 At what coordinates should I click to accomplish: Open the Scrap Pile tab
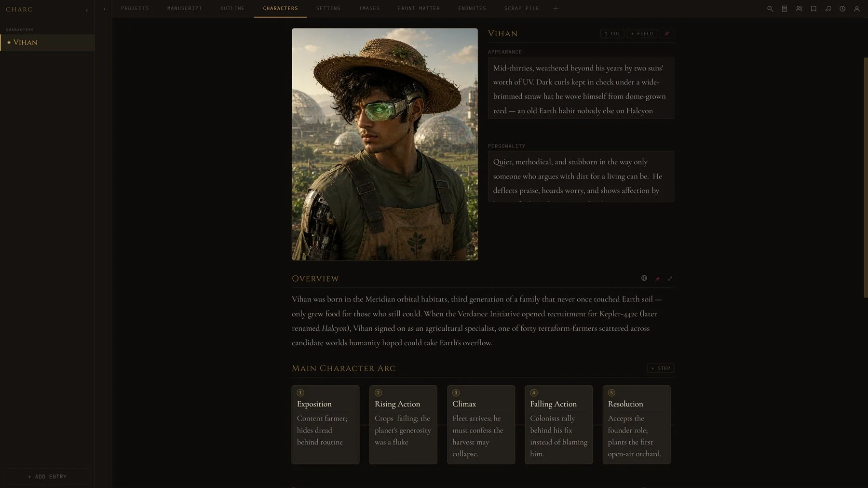(x=522, y=9)
